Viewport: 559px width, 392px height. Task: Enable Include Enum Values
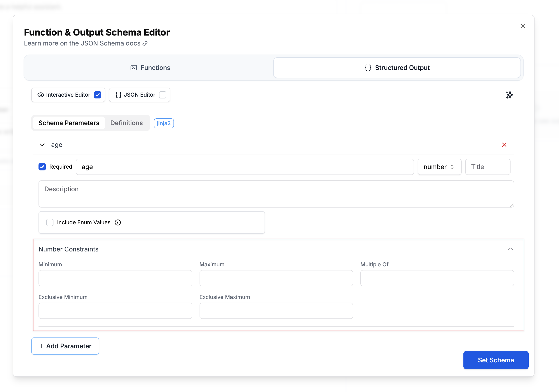point(50,222)
